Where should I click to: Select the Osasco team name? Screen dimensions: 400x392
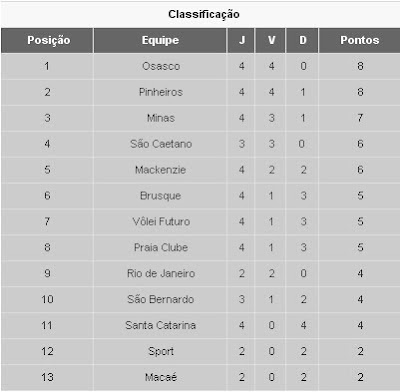click(161, 66)
